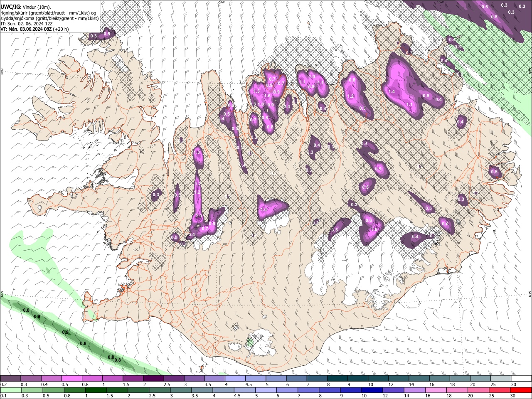Select the palest green first rain legend swatch
532x399 pixels.
[x=11, y=390]
